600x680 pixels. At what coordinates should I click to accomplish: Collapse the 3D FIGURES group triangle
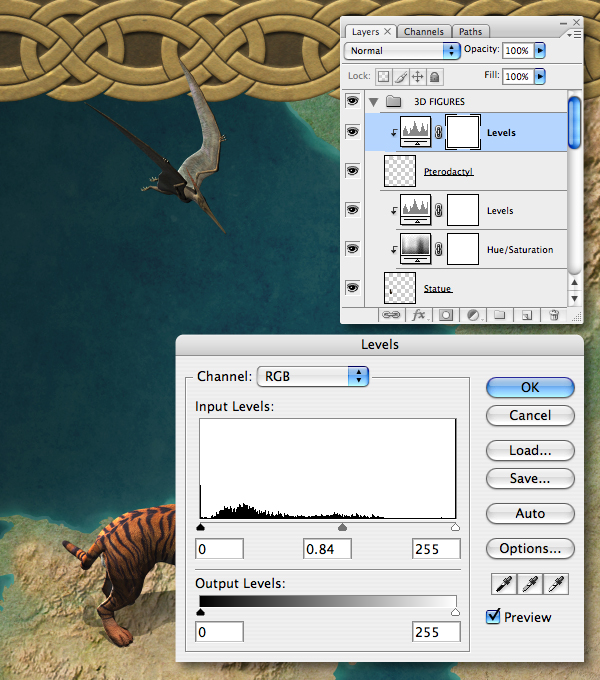[x=374, y=102]
